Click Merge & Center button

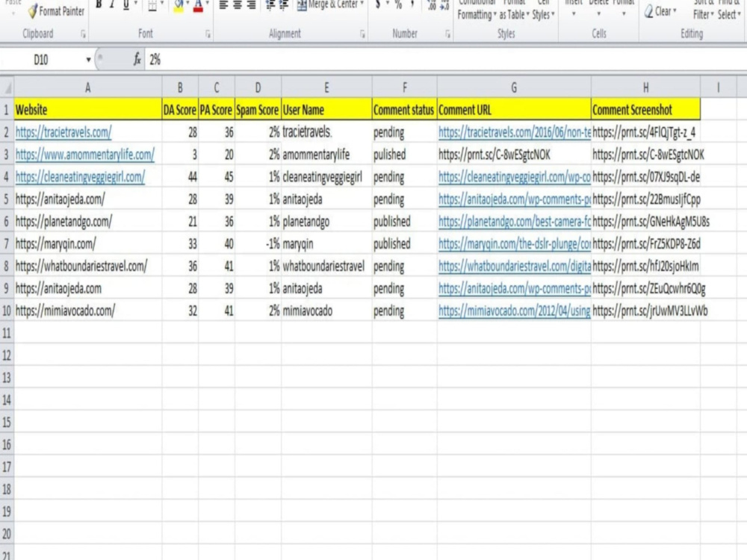coord(327,4)
